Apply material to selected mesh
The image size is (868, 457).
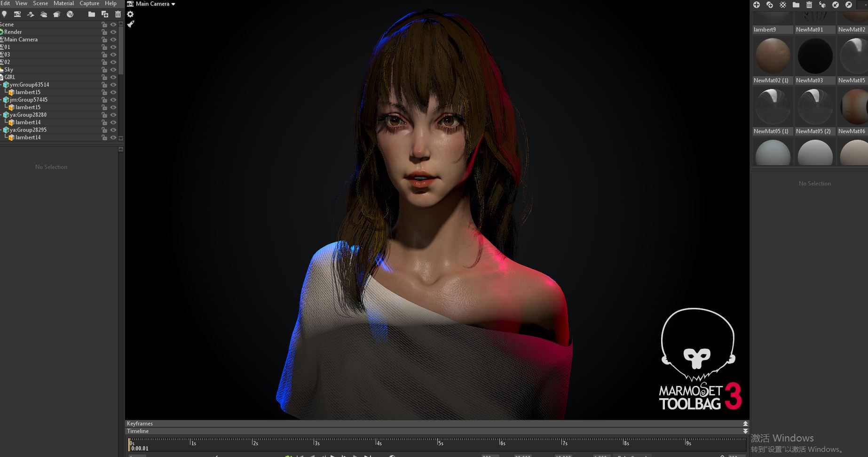(x=822, y=5)
